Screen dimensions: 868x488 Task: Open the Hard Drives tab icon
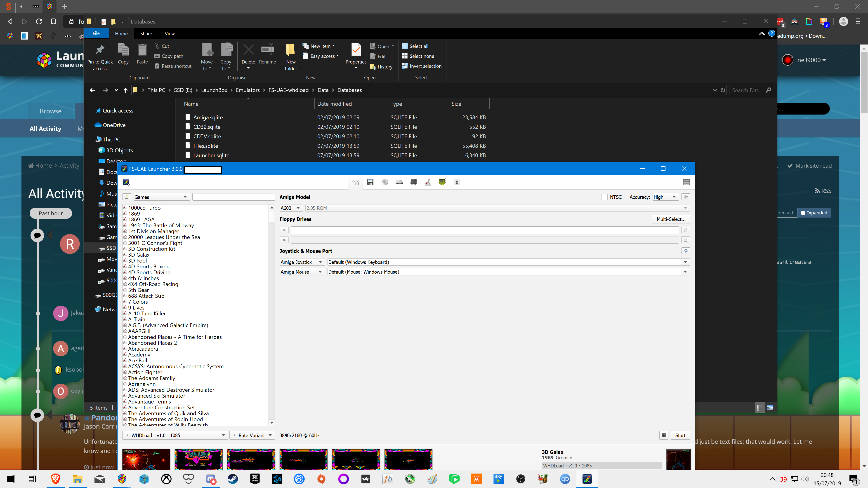point(399,182)
